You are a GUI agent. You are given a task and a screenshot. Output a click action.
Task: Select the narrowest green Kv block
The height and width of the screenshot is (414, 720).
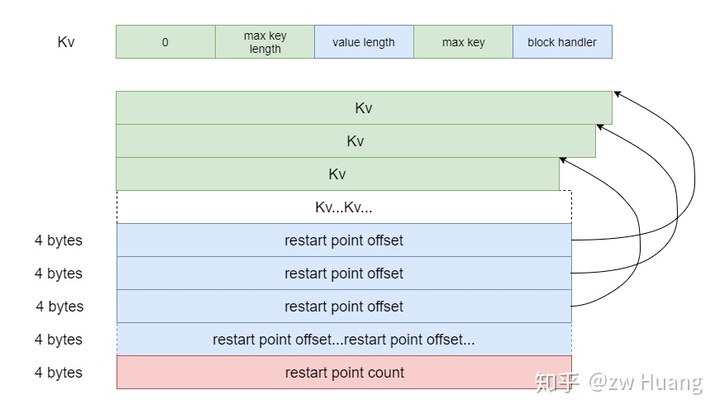coord(337,174)
